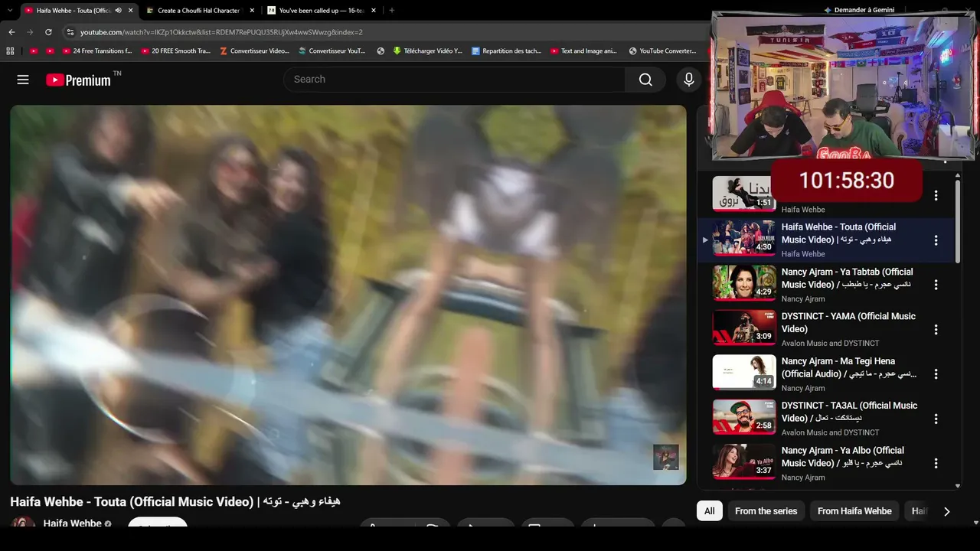Start voice search with the microphone
The width and height of the screenshot is (980, 551).
coord(689,80)
